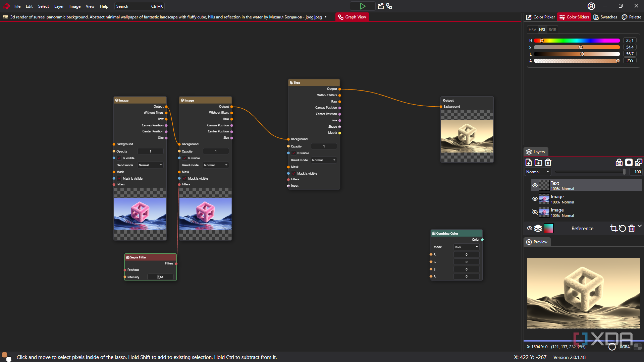
Task: Open the View menu
Action: point(90,6)
